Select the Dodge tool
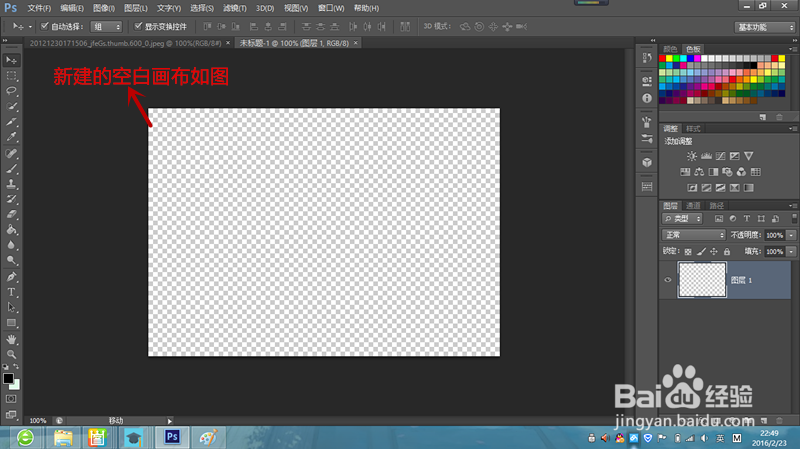 pyautogui.click(x=11, y=260)
